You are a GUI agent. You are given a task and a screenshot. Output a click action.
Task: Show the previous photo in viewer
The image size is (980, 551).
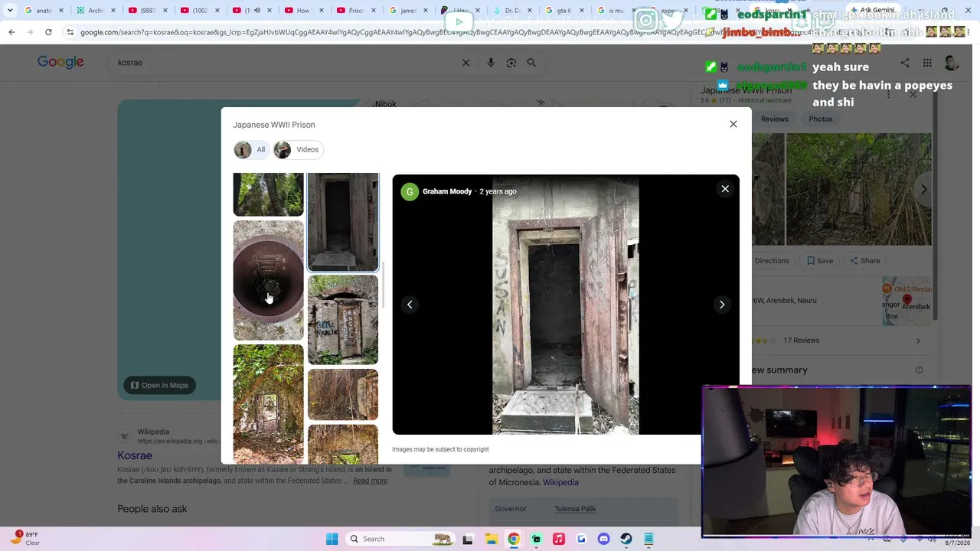click(410, 305)
